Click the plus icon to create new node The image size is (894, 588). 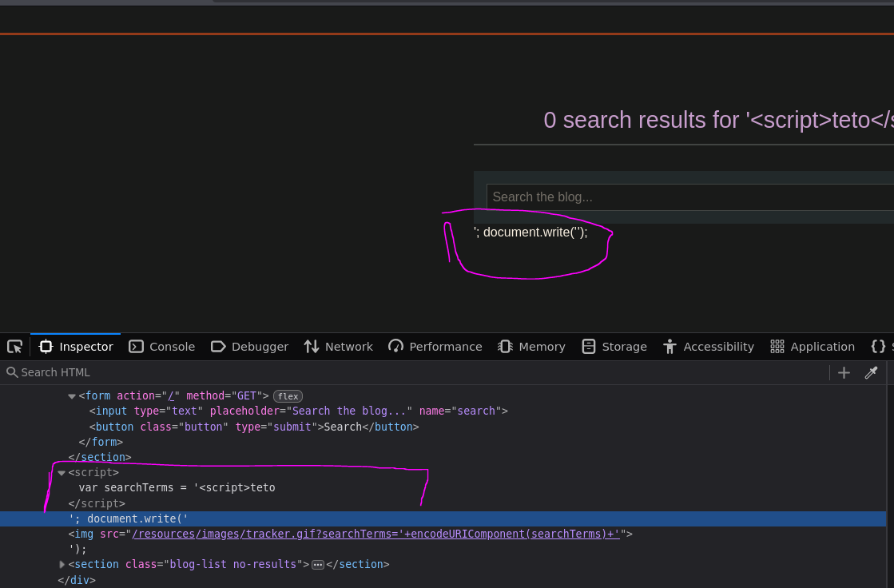point(844,372)
